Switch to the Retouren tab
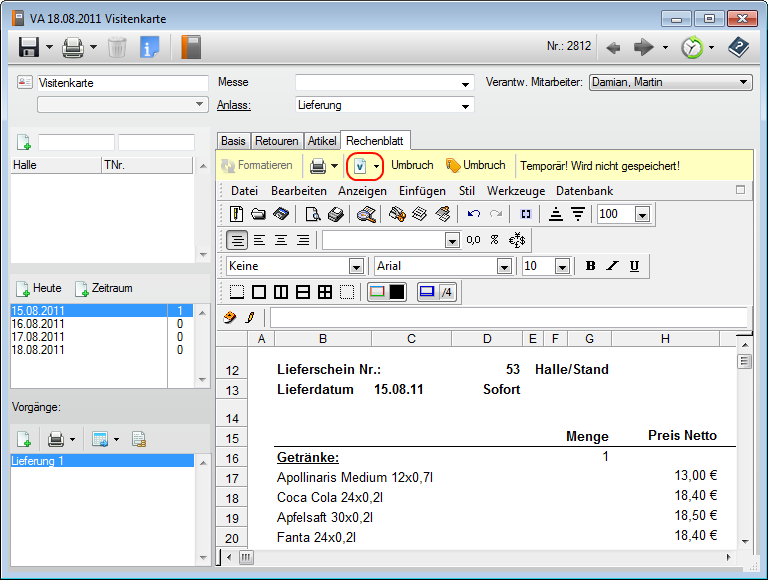This screenshot has width=768, height=580. pyautogui.click(x=275, y=141)
